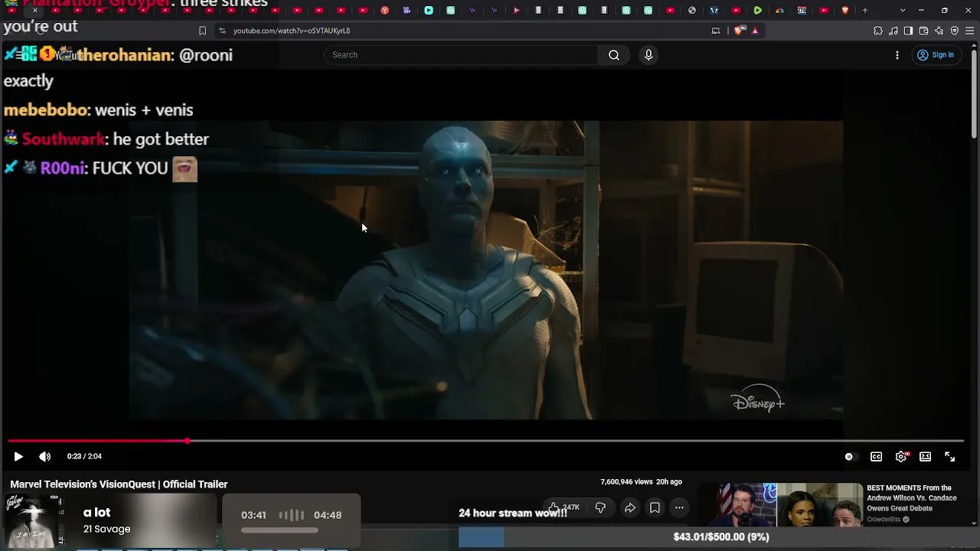Click the browser address bar URL

[x=292, y=31]
